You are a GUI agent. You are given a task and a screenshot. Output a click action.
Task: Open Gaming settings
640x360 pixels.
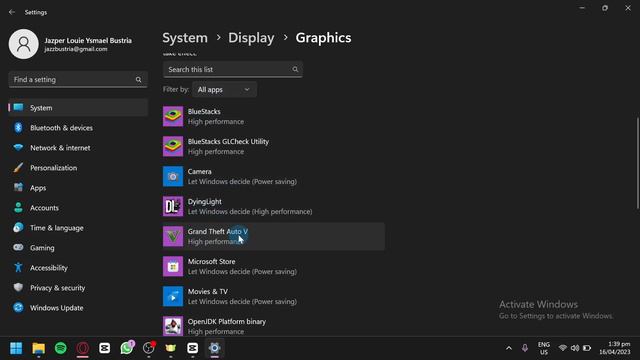pos(78,248)
